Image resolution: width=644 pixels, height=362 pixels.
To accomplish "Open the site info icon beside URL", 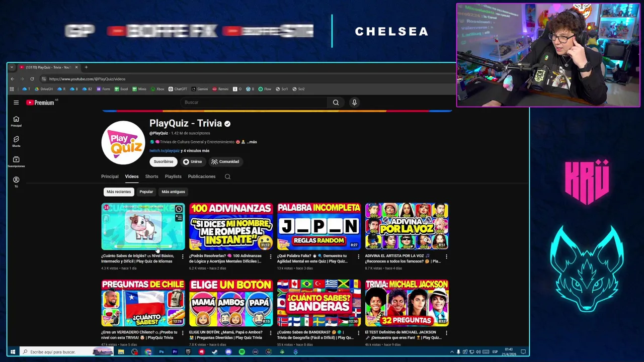I will pos(44,79).
